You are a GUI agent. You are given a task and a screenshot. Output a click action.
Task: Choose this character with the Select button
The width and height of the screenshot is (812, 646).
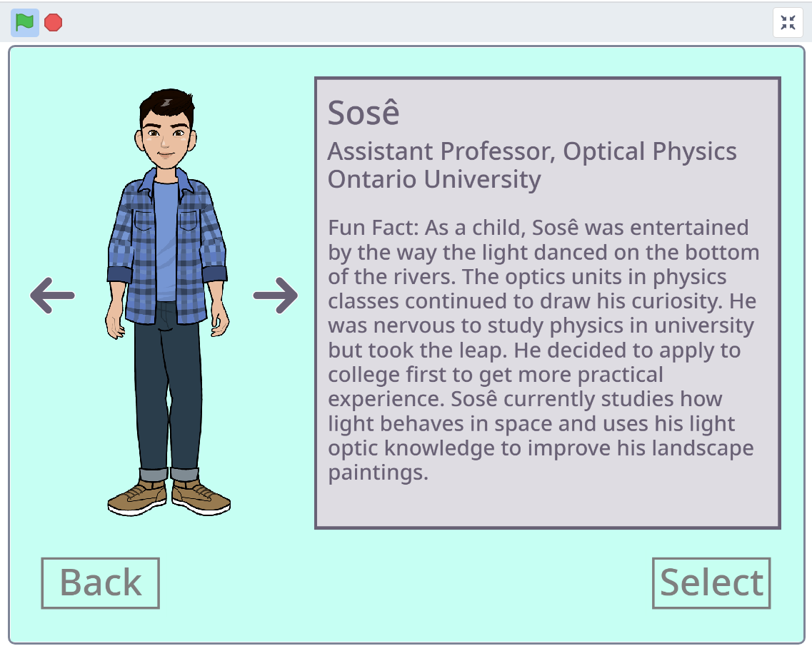711,582
